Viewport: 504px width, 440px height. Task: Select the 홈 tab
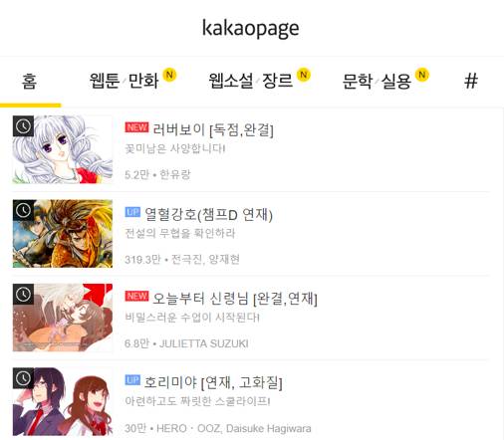point(29,82)
